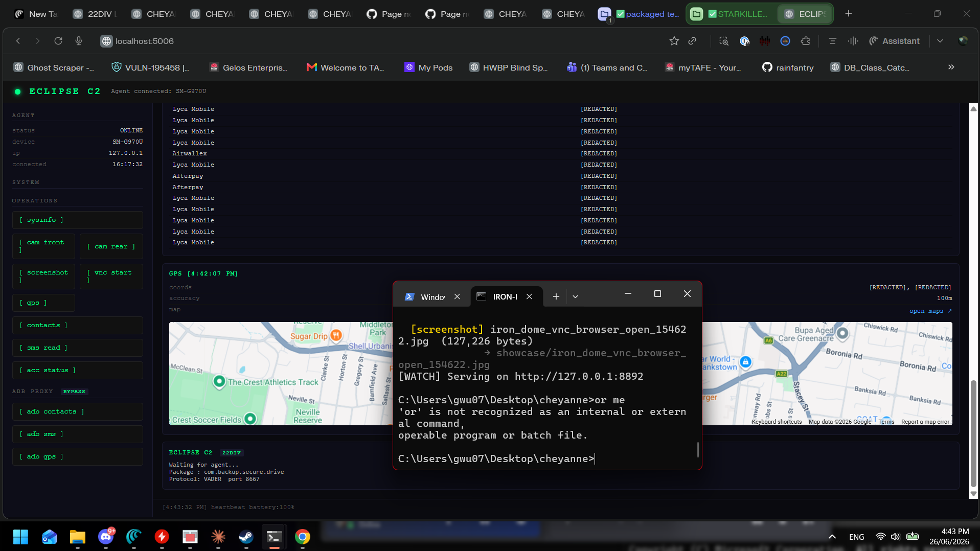980x551 pixels.
Task: Click the BYPASS badge next to ADB PROXY
Action: coord(74,392)
